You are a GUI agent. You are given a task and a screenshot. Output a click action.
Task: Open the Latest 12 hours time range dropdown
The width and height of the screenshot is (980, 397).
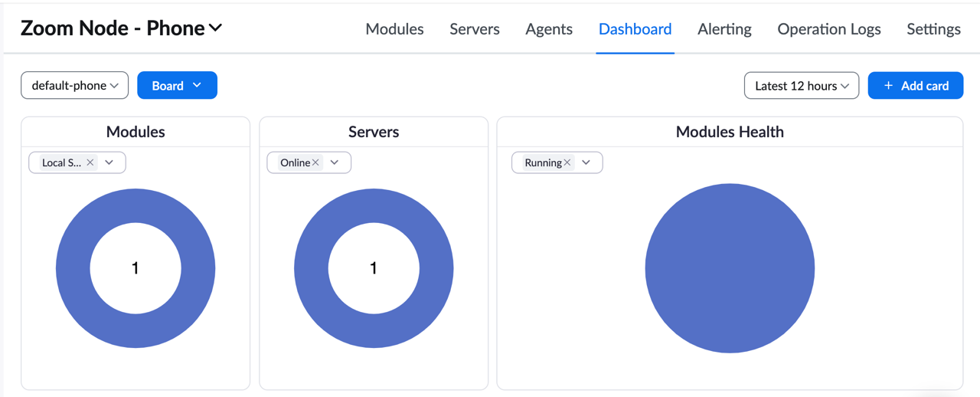(802, 86)
